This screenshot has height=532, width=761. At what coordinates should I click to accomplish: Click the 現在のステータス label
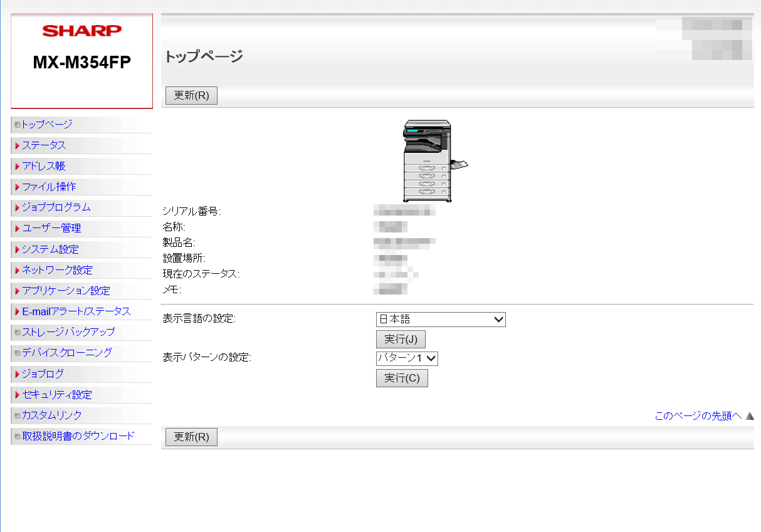(201, 274)
